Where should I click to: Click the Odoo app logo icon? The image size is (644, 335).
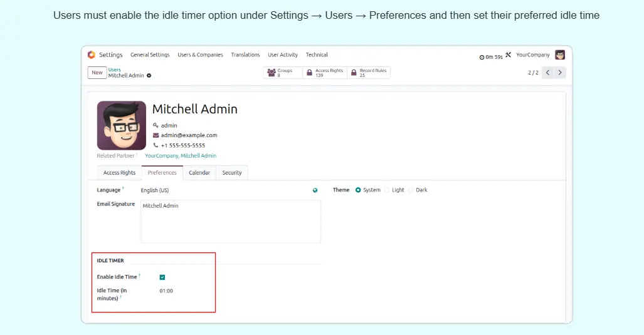(x=92, y=55)
